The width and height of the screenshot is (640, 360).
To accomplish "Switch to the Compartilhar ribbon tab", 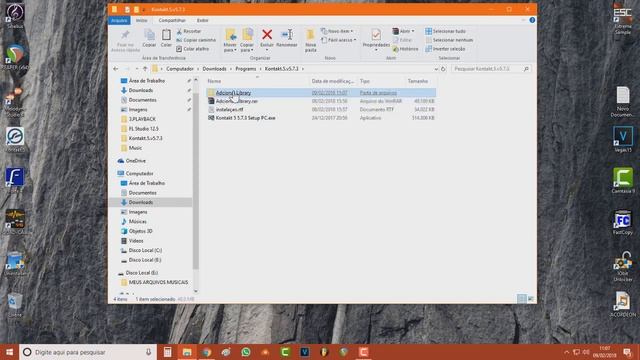I will (x=172, y=20).
